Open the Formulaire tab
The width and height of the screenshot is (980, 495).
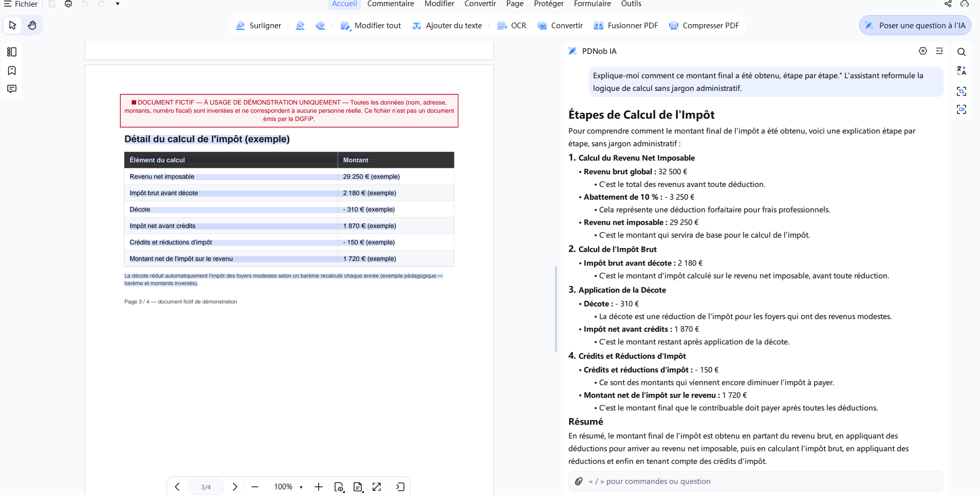(593, 4)
